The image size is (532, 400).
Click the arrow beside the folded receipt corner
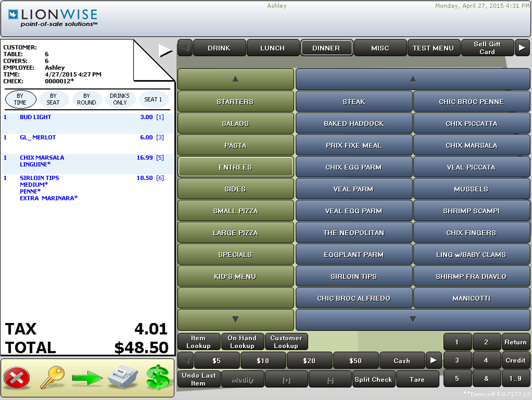[x=165, y=51]
